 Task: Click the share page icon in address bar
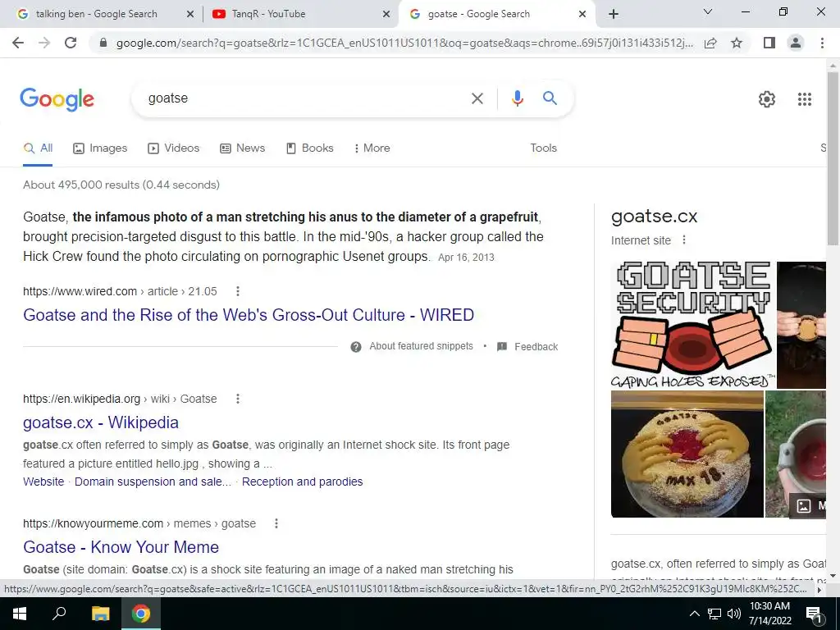(x=710, y=43)
